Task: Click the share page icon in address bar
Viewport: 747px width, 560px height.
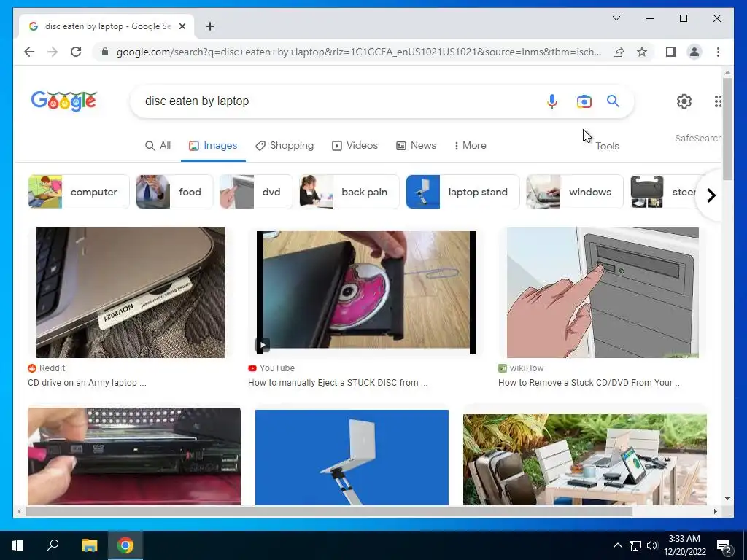Action: pos(619,52)
